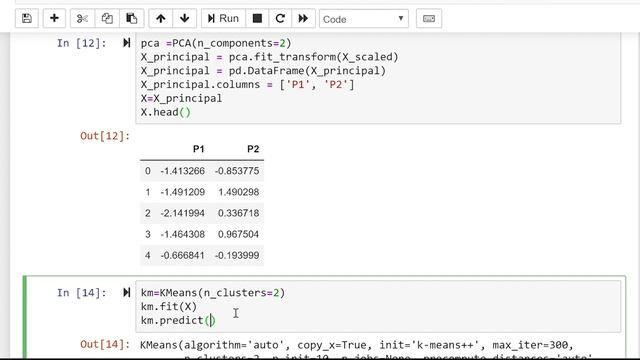Select the In [14]: prompt label
This screenshot has height=360, width=640.
coord(82,293)
